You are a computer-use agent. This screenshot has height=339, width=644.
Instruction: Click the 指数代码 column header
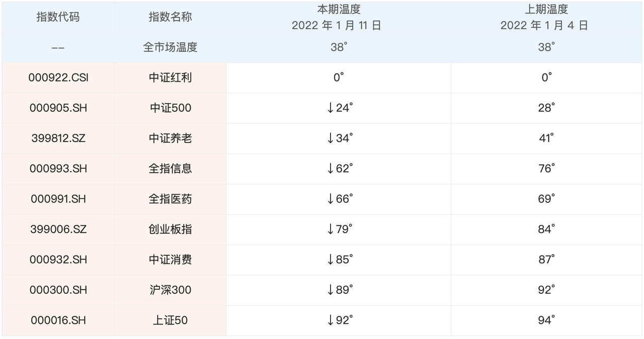(x=58, y=17)
